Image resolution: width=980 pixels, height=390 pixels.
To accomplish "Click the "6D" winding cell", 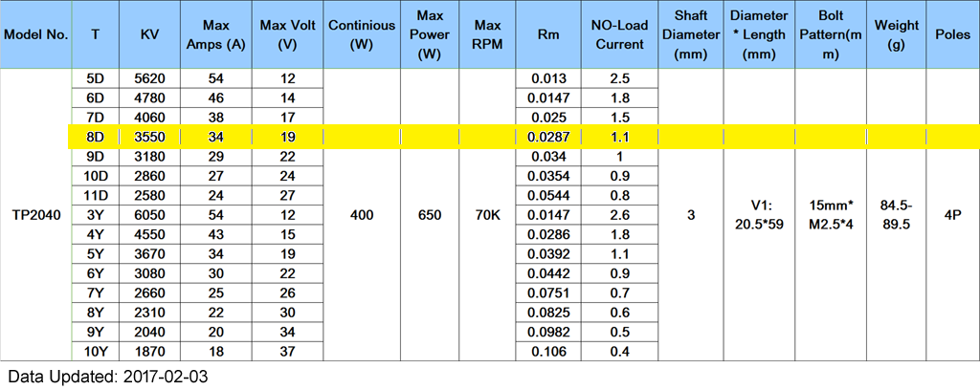I will coord(95,97).
